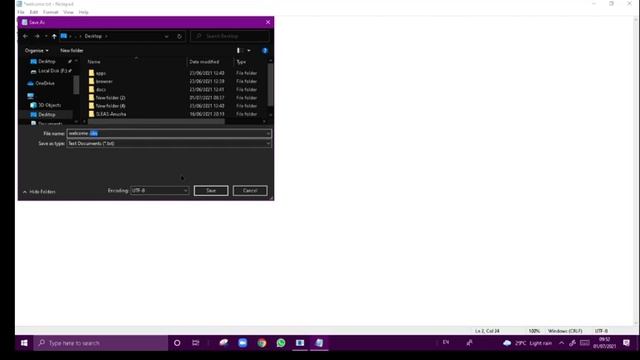Select Local Disk (F:) in sidebar
This screenshot has width=640, height=360.
[52, 71]
